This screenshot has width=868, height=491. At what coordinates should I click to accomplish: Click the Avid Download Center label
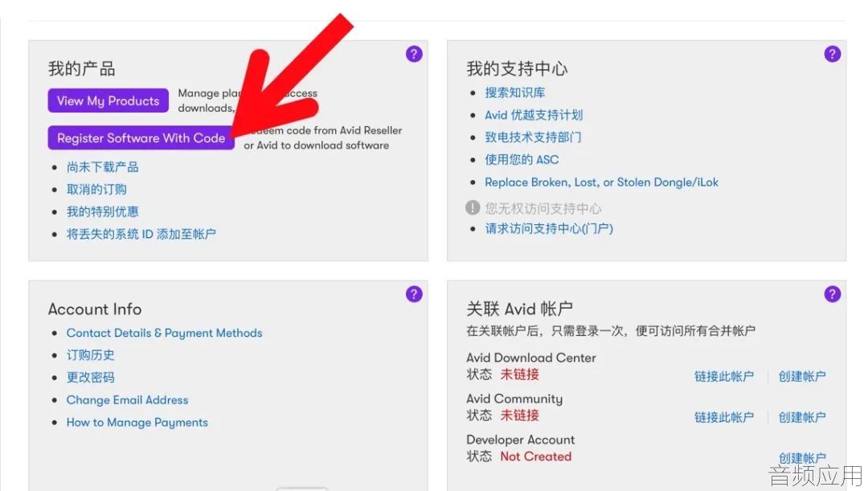click(531, 358)
